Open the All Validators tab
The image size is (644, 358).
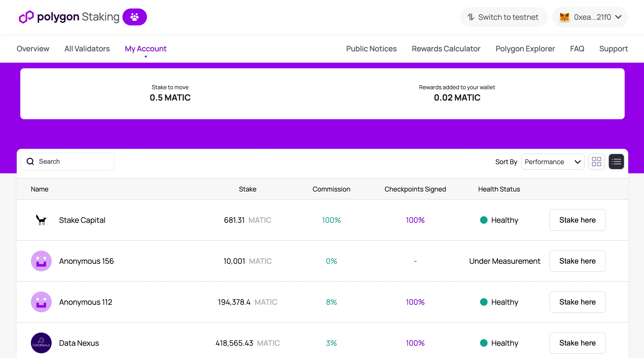(x=87, y=49)
